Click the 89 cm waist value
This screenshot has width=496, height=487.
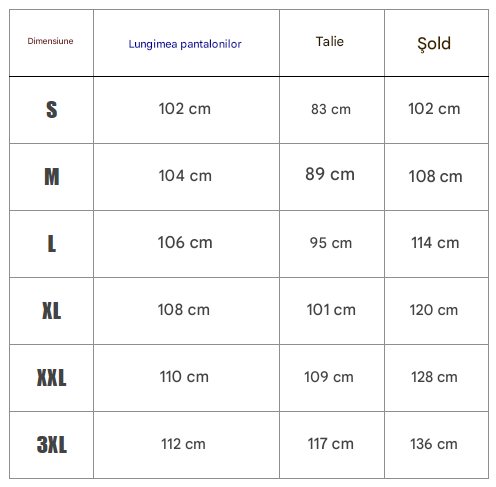click(330, 174)
